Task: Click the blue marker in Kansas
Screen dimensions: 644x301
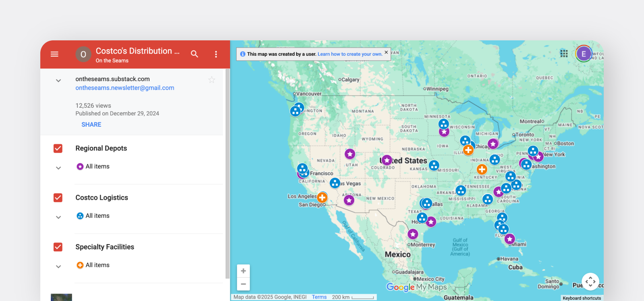Action: [434, 165]
